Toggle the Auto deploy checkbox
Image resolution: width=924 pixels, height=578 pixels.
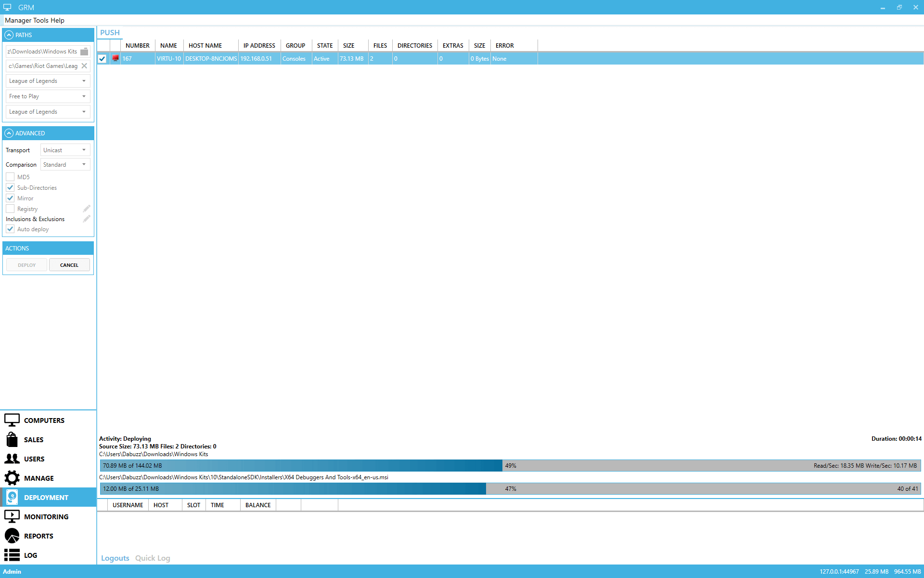tap(10, 229)
